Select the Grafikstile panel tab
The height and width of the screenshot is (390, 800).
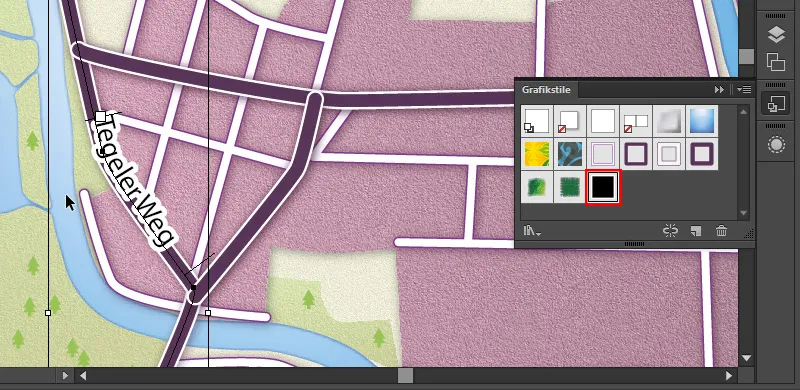(x=546, y=90)
